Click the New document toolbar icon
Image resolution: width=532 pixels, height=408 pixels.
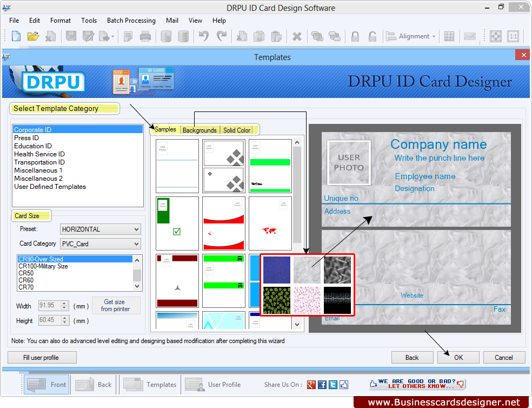[16, 36]
